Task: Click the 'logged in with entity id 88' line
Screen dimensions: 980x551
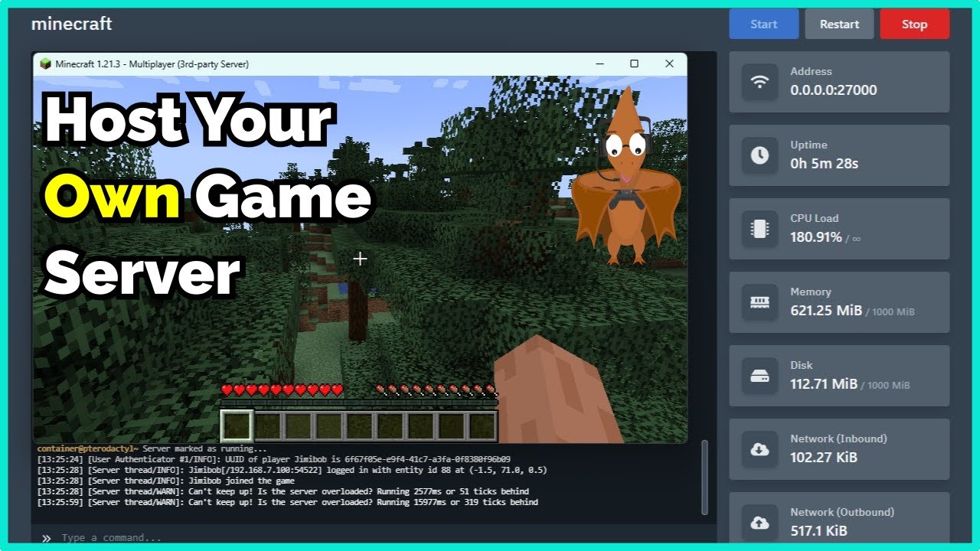Action: (x=292, y=470)
